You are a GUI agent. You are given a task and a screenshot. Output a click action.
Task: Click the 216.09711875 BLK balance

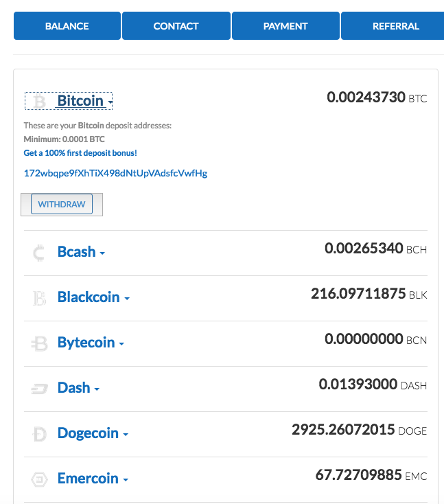pos(369,294)
